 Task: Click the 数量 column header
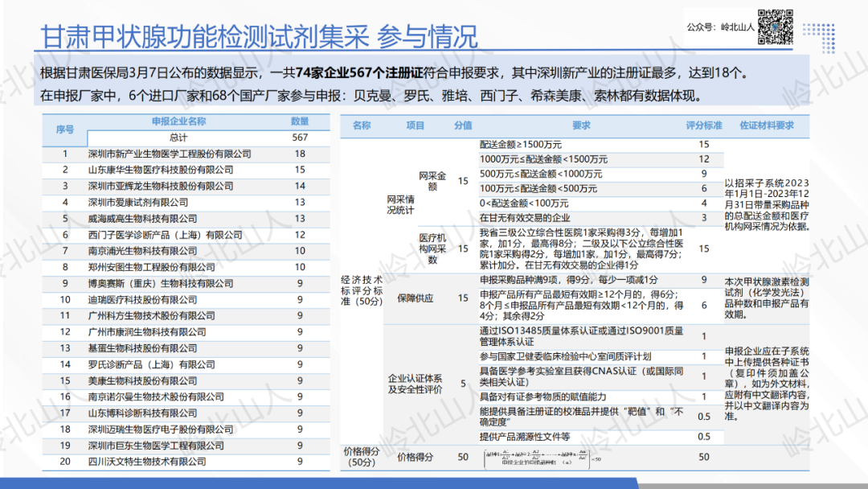(300, 121)
